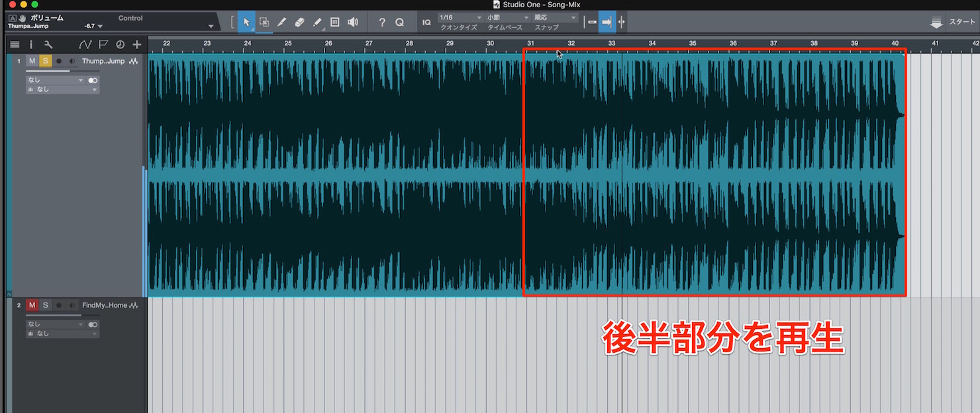This screenshot has height=413, width=980.
Task: Click the cursor-follows-edit-position vertical line icon
Action: pos(591,22)
